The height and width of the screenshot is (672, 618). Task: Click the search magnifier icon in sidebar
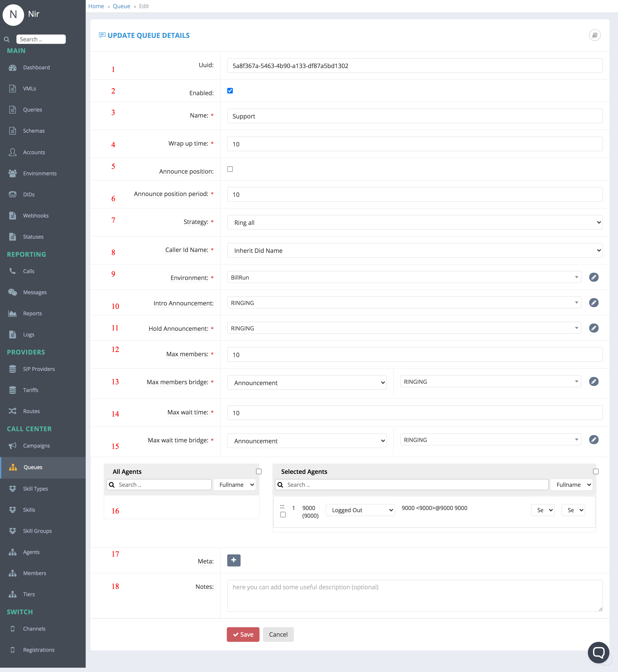[x=7, y=39]
